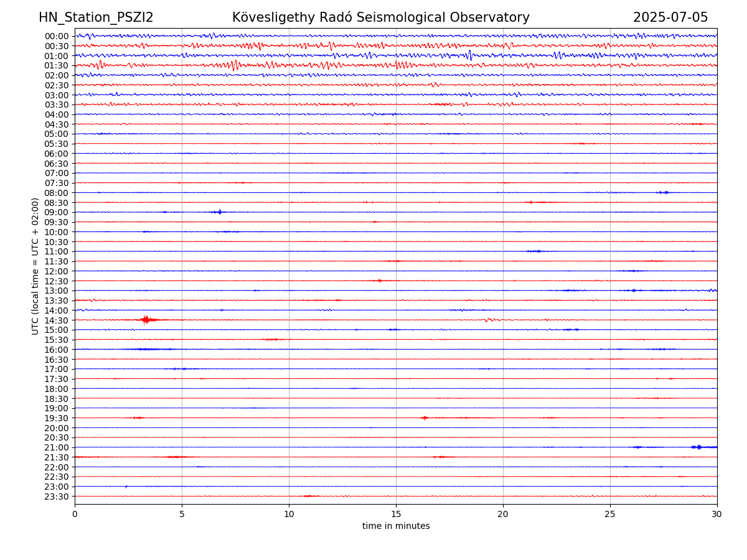Click the Kövesligethy Radó Seismological Observatory heading
747x560 pixels.
click(380, 18)
